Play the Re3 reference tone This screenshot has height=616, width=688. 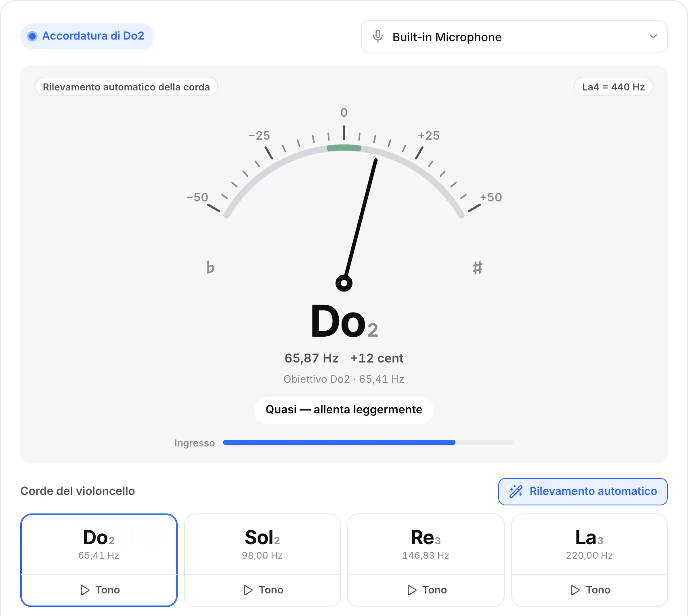(x=426, y=590)
